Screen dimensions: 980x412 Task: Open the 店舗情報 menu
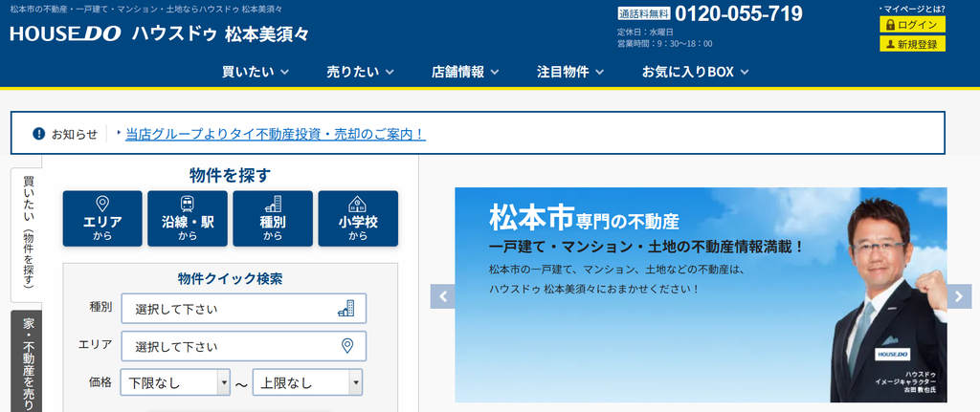(x=465, y=72)
